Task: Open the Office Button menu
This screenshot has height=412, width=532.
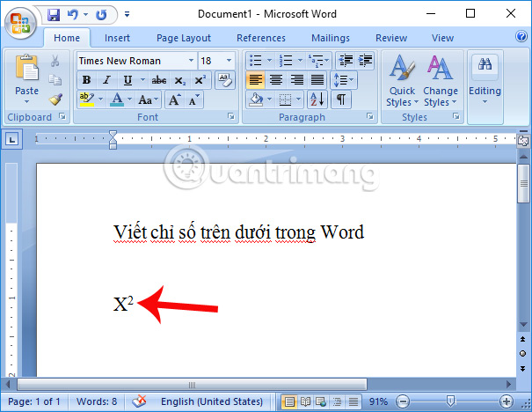Action: pyautogui.click(x=20, y=23)
